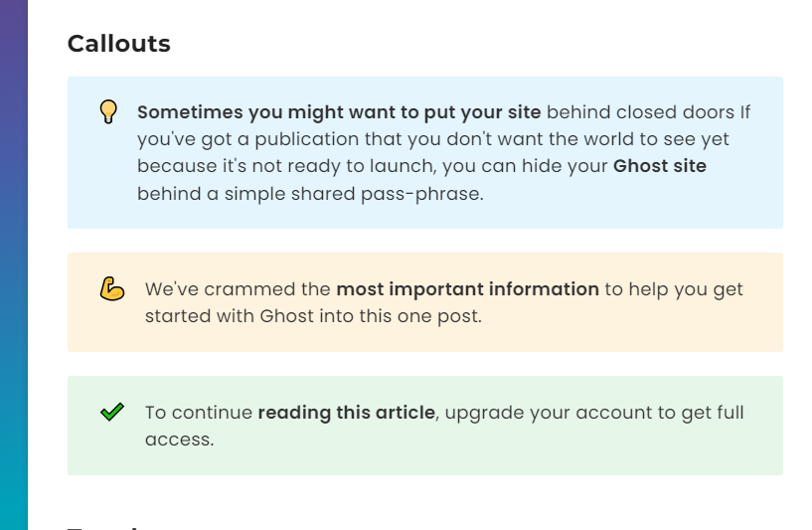Click the Callouts section heading
The width and height of the screenshot is (812, 530).
118,44
